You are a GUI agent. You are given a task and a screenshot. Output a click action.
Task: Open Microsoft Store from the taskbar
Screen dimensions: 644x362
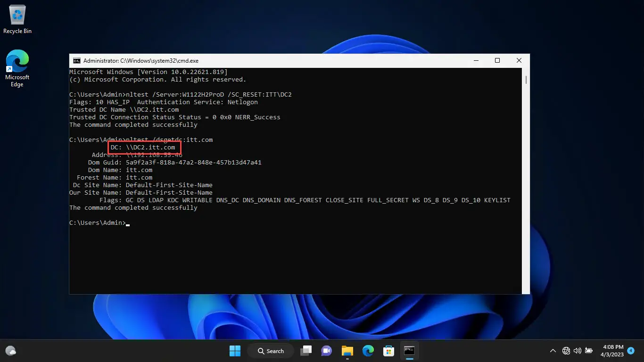(388, 351)
